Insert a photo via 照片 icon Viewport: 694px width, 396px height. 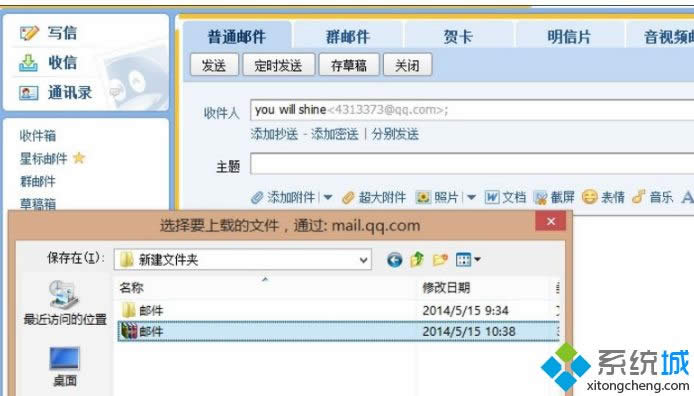(x=423, y=197)
